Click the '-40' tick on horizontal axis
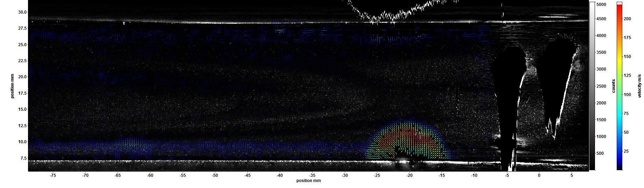The image size is (644, 188). [280, 175]
